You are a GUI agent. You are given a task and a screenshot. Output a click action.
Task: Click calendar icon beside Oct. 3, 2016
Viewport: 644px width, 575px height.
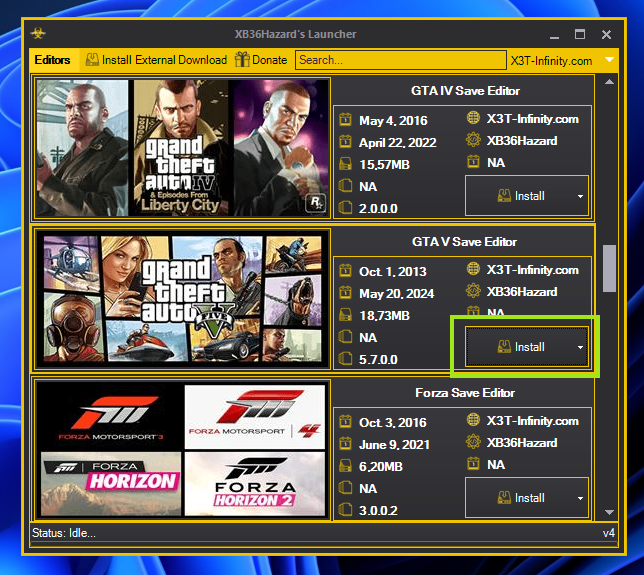click(345, 422)
